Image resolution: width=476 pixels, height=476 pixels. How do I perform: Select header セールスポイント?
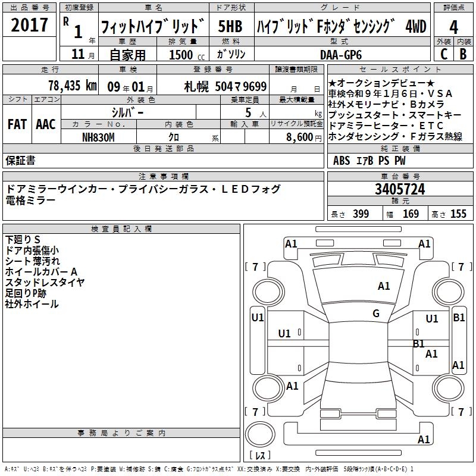pos(400,69)
